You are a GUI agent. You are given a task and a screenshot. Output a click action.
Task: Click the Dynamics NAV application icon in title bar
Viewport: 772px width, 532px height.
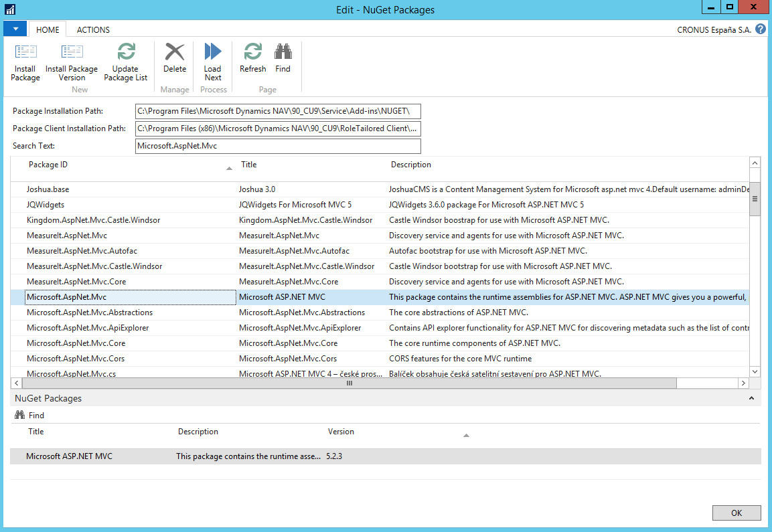point(10,9)
